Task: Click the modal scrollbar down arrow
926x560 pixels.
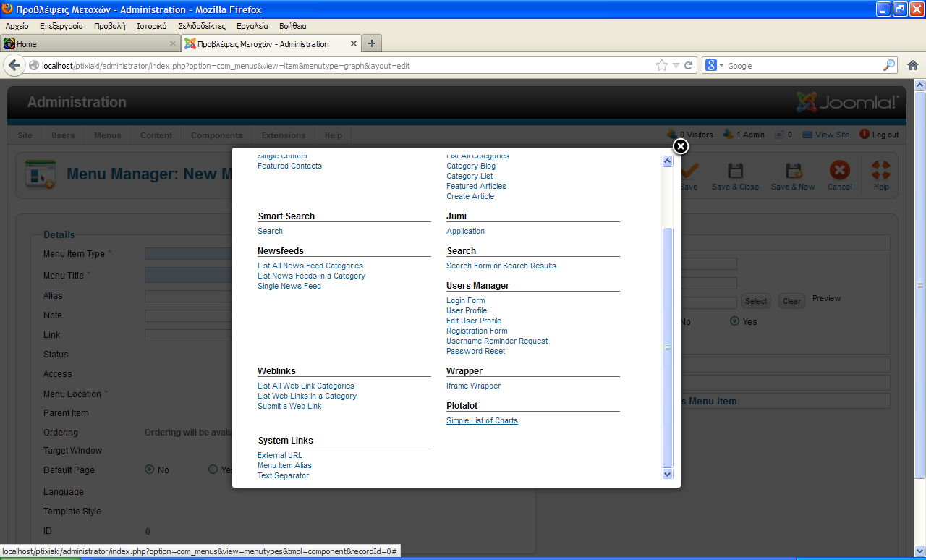Action: pyautogui.click(x=668, y=475)
